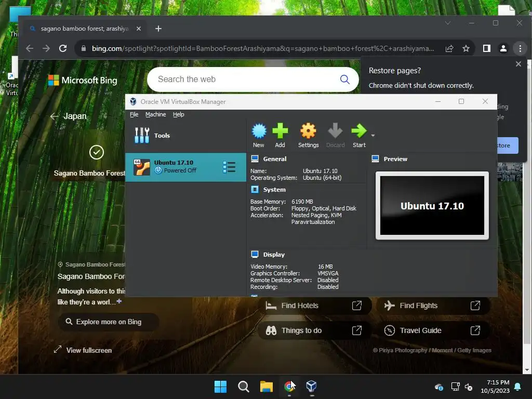Open the notification bell icon

coord(518,387)
